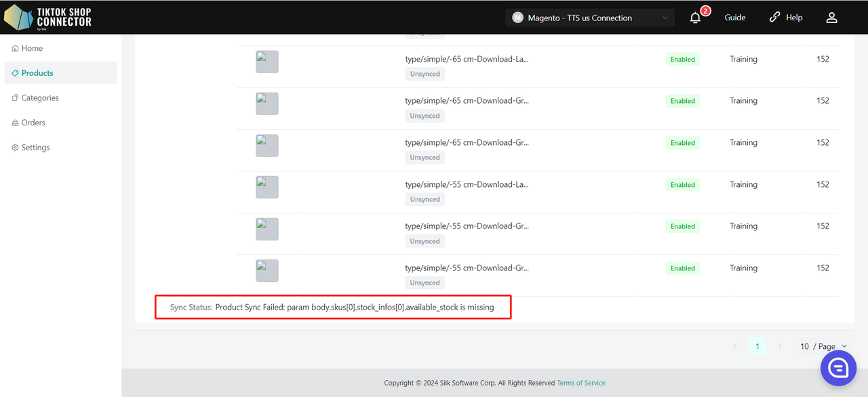This screenshot has width=868, height=397.
Task: Click the Product Sync Failed status message
Action: 354,308
